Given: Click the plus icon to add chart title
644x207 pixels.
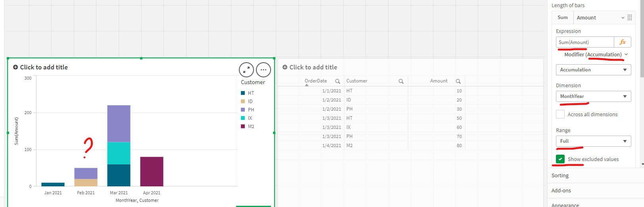Looking at the screenshot, I should pos(15,67).
